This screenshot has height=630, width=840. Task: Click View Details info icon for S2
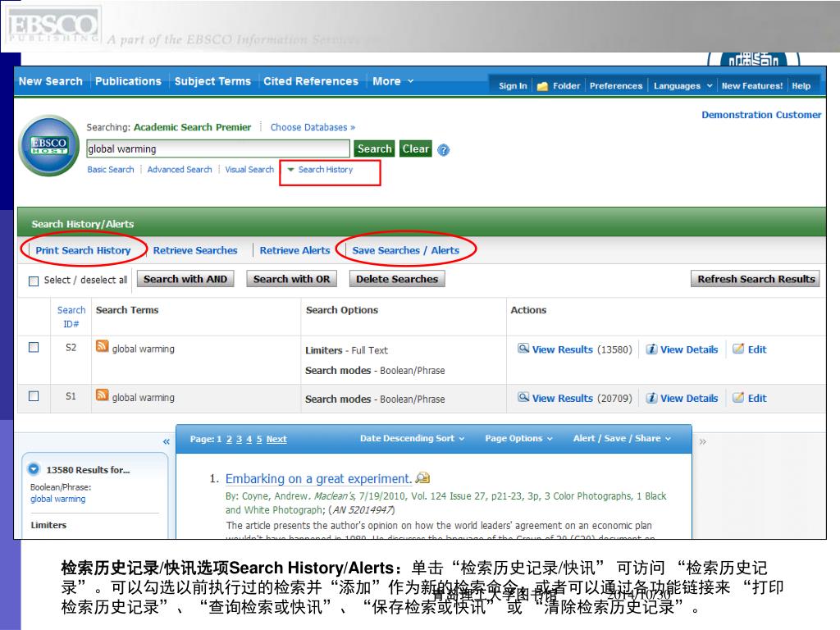click(651, 349)
